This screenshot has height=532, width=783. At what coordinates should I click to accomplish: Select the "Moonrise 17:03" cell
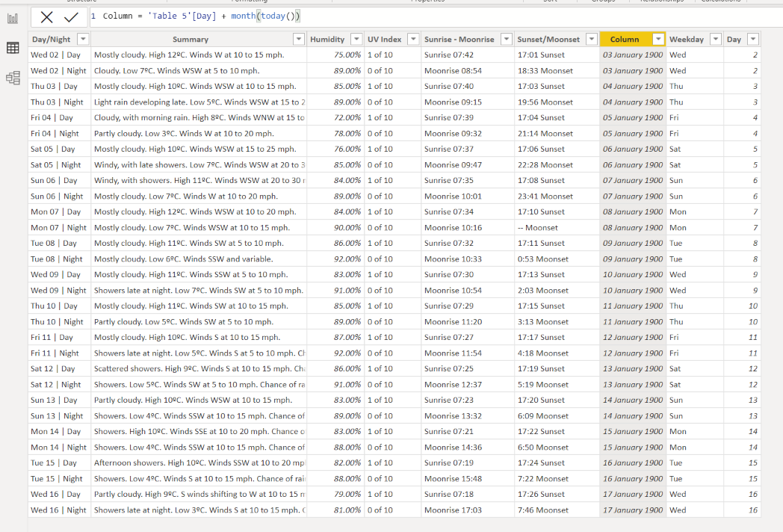click(x=468, y=510)
